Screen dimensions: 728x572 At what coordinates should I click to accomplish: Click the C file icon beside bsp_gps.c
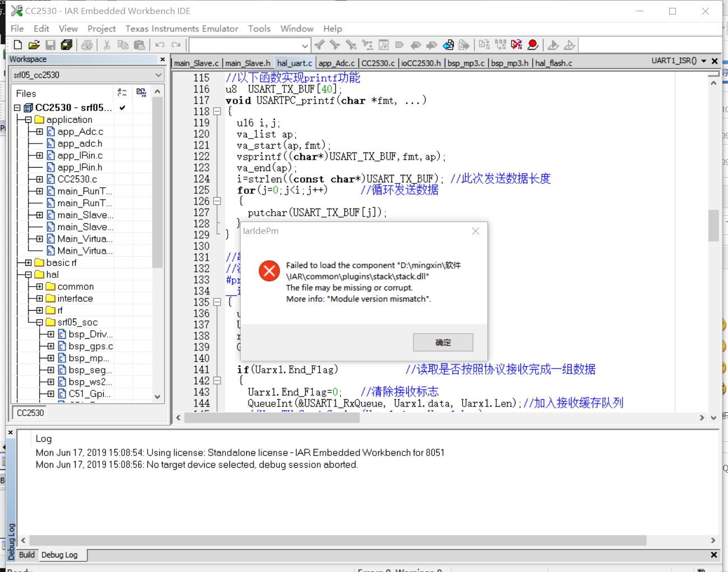click(62, 347)
